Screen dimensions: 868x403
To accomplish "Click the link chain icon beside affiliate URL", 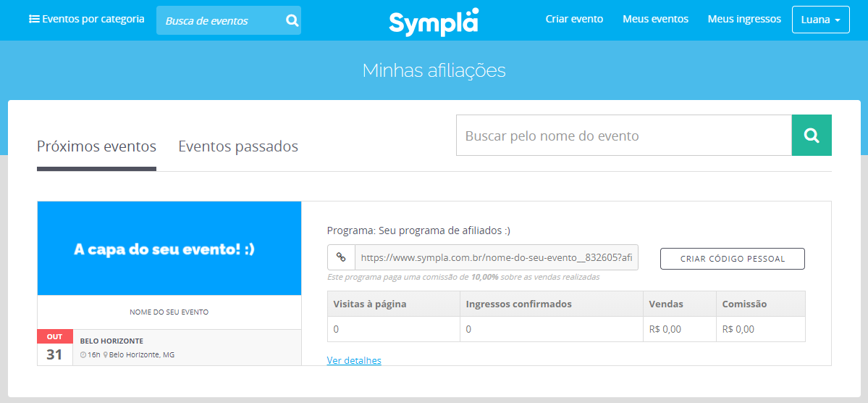I will 341,258.
